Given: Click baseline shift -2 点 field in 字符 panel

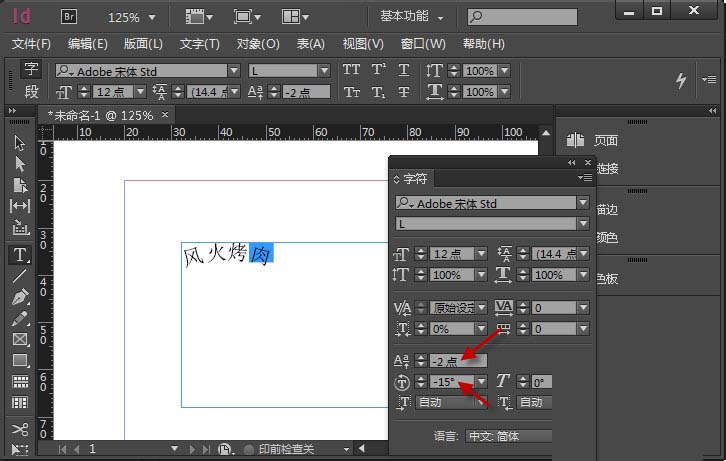Looking at the screenshot, I should click(458, 361).
